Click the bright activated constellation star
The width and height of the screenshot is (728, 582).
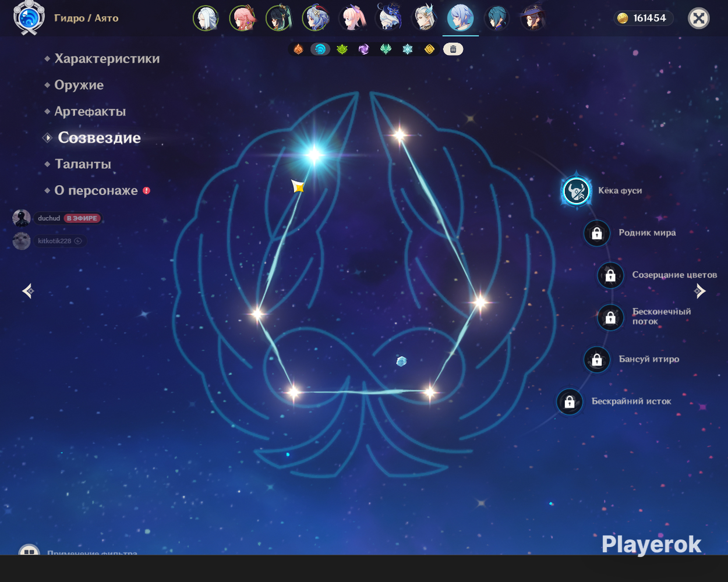(314, 154)
